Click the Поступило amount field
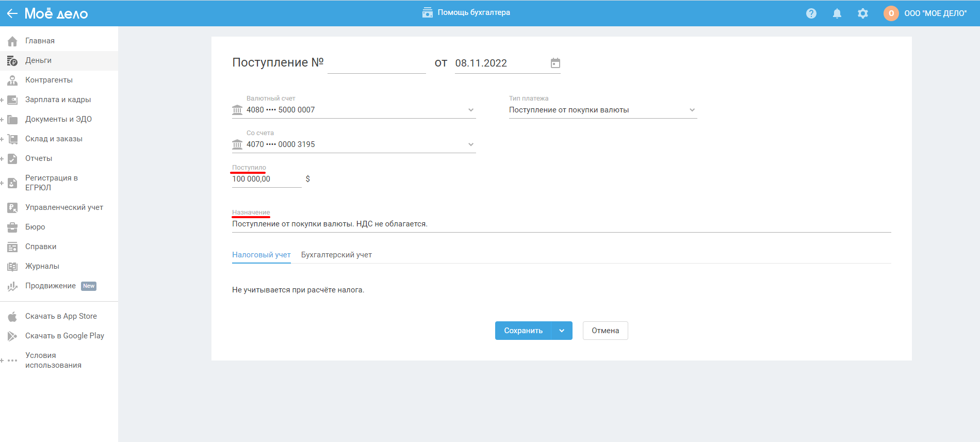The image size is (980, 442). 266,179
